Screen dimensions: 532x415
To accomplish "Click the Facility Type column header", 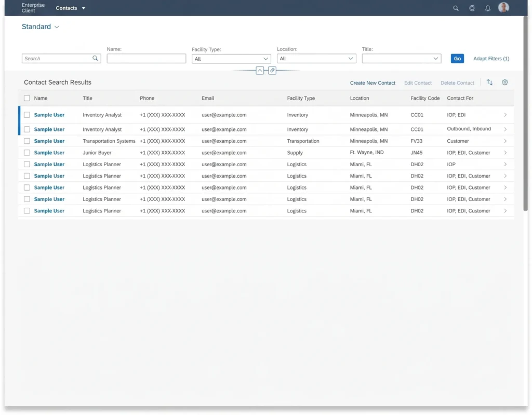I will point(301,98).
